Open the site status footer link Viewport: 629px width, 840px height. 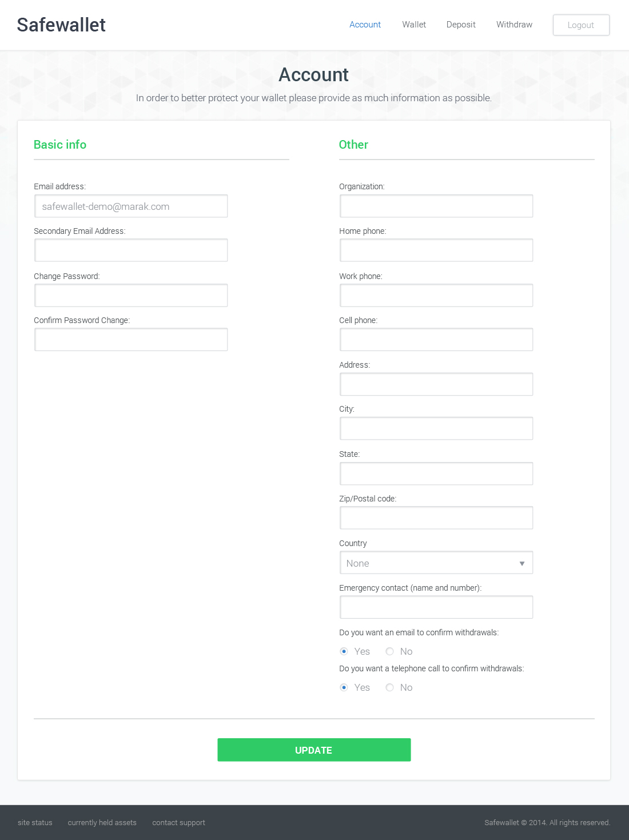(x=35, y=822)
